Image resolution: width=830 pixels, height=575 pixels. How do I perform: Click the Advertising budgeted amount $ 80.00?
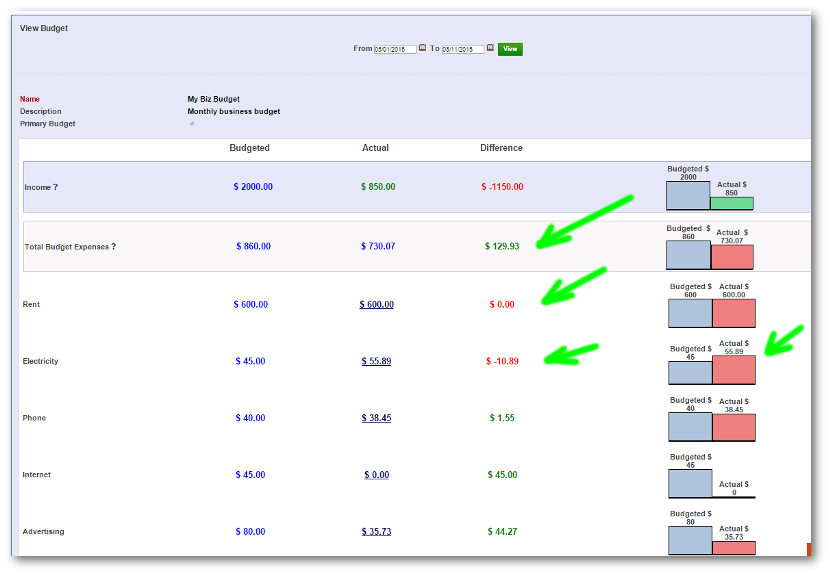pos(251,532)
